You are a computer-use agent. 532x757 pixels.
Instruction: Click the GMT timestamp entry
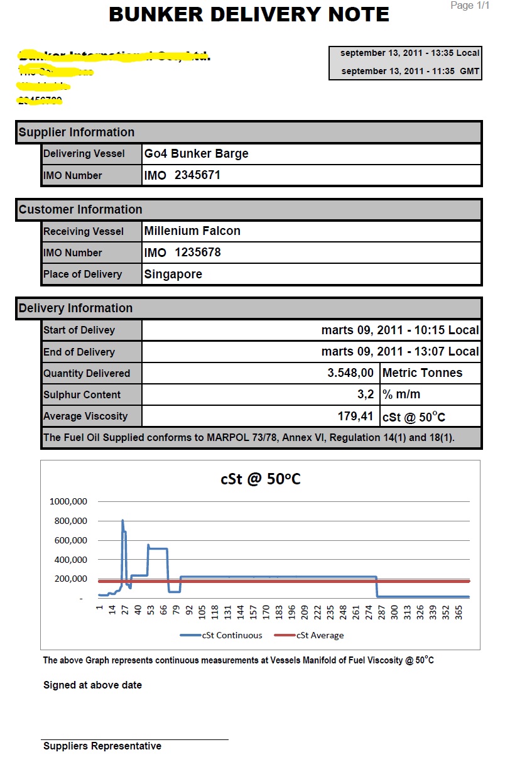coord(405,71)
